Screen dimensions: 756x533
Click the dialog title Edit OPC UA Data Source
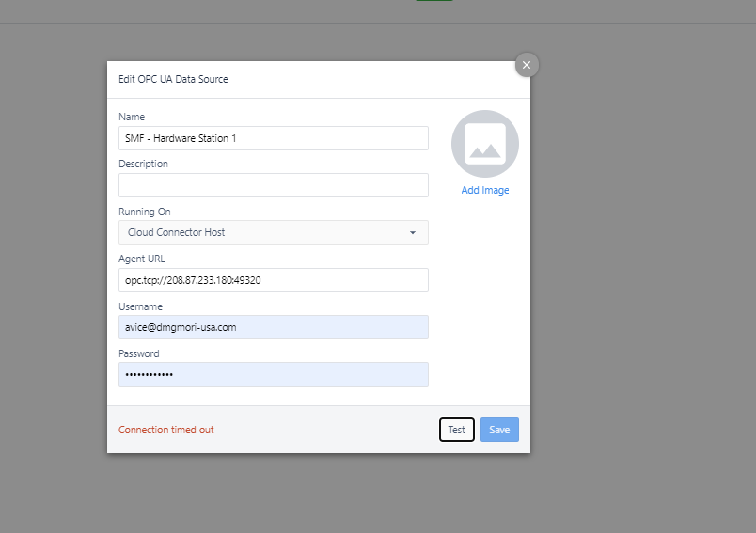click(x=173, y=79)
